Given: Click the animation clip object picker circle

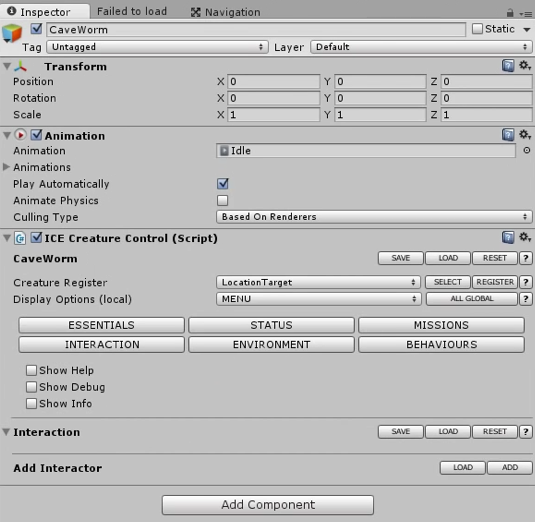Looking at the screenshot, I should [526, 150].
